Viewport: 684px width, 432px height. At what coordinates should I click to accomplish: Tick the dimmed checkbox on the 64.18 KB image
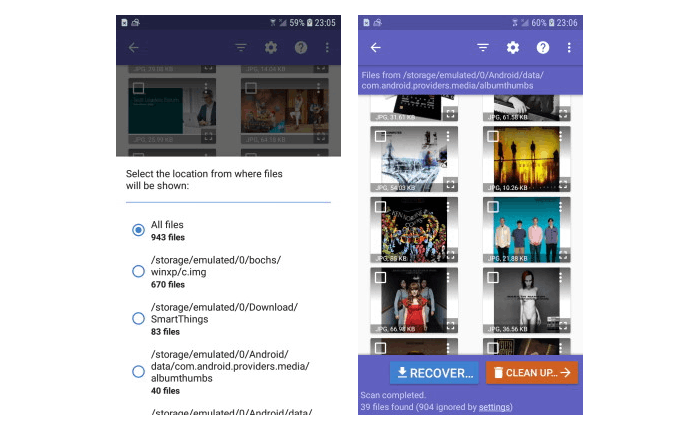tap(251, 88)
